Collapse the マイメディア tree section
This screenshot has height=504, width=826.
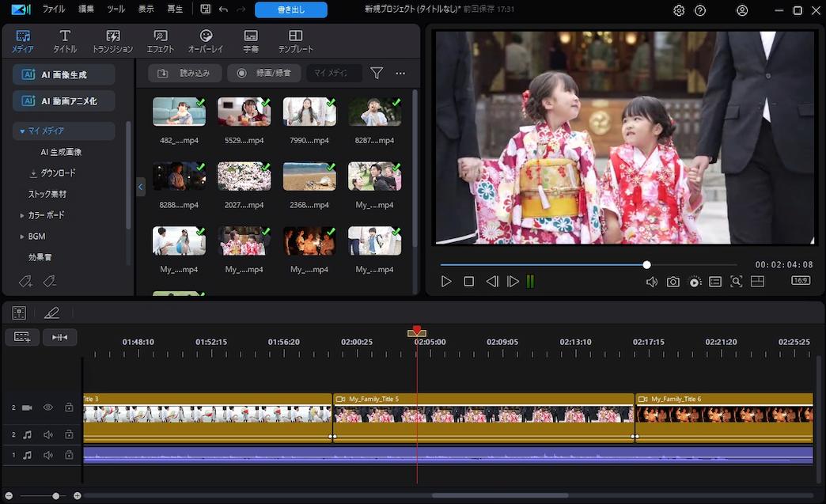point(23,131)
